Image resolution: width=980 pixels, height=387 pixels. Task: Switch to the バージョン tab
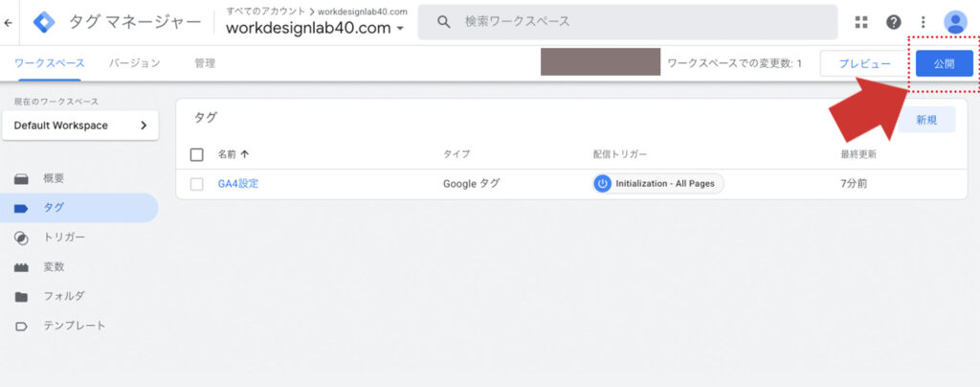[x=134, y=63]
